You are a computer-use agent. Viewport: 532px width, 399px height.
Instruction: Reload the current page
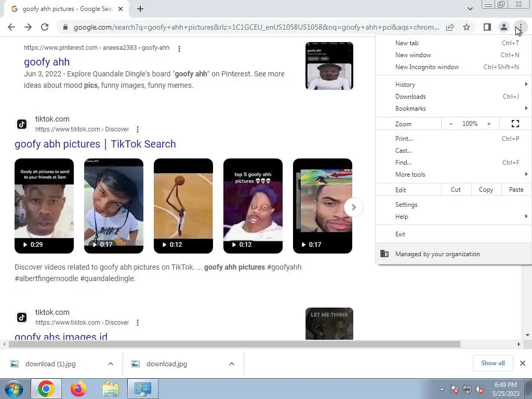tap(45, 27)
